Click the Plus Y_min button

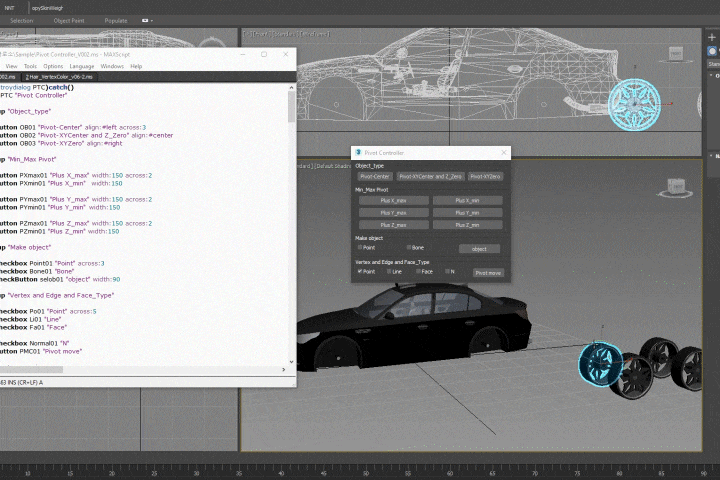(467, 213)
